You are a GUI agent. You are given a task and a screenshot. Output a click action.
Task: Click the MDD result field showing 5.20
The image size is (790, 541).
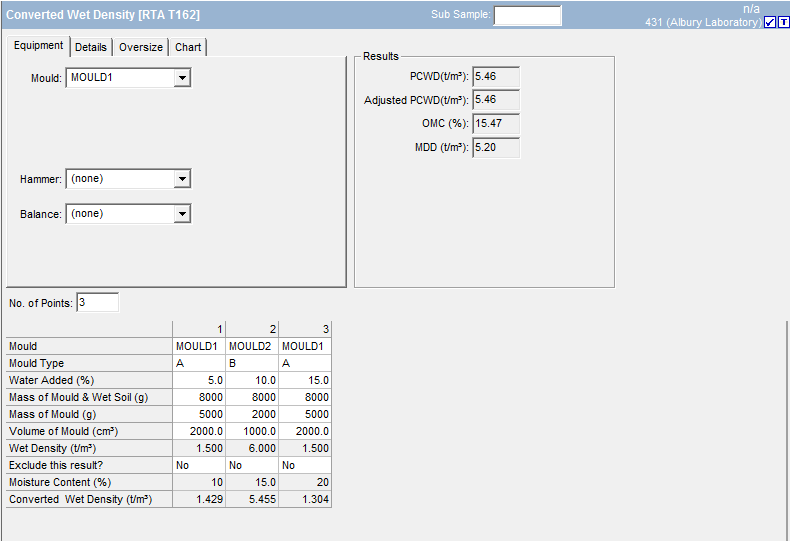tap(496, 147)
